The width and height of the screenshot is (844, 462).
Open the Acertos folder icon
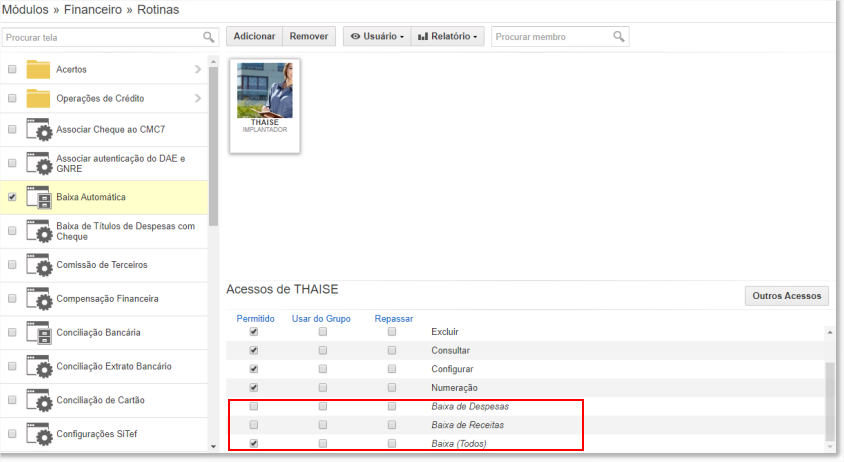click(x=38, y=69)
